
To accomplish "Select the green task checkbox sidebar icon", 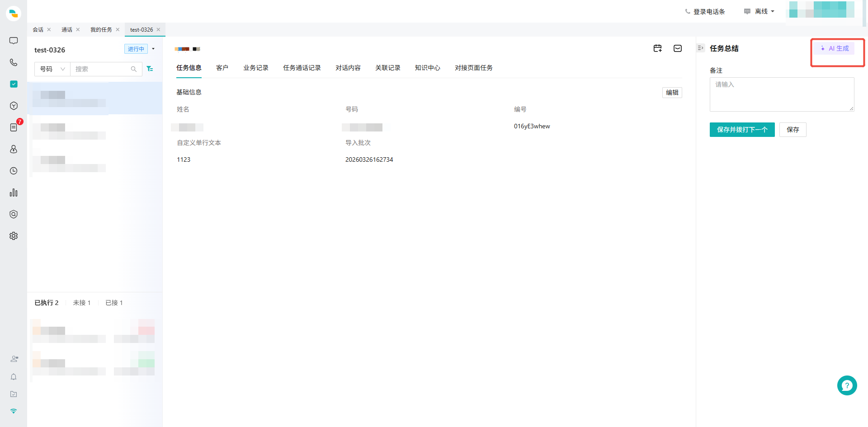I will click(x=14, y=84).
